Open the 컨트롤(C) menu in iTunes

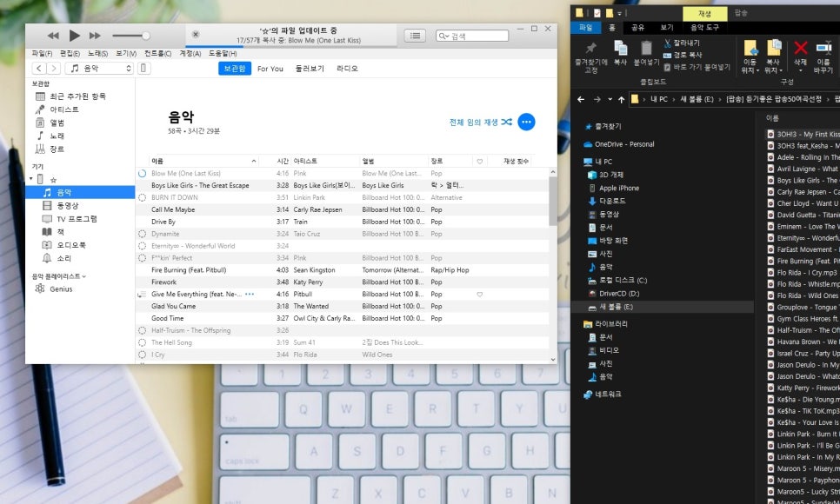click(157, 54)
